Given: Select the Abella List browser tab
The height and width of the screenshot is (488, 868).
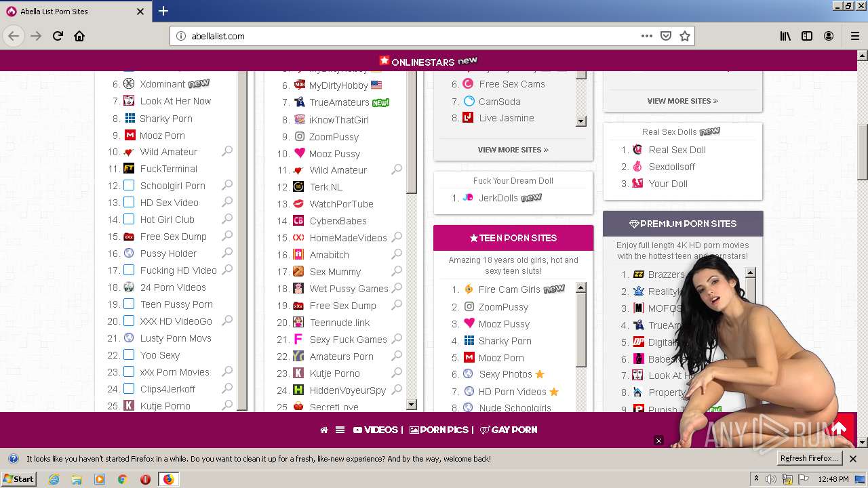Looking at the screenshot, I should coord(75,12).
